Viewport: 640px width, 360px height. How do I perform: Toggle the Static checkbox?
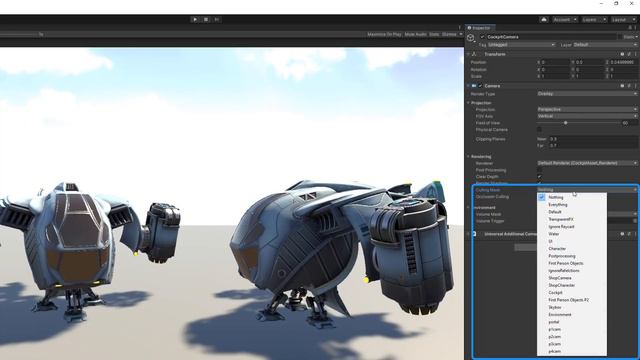(x=620, y=37)
